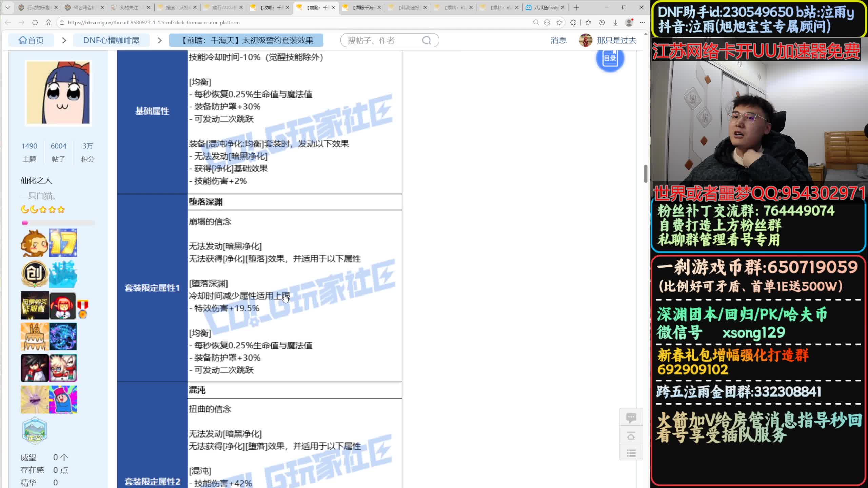Open the browser downloads icon
The image size is (868, 488).
[615, 23]
